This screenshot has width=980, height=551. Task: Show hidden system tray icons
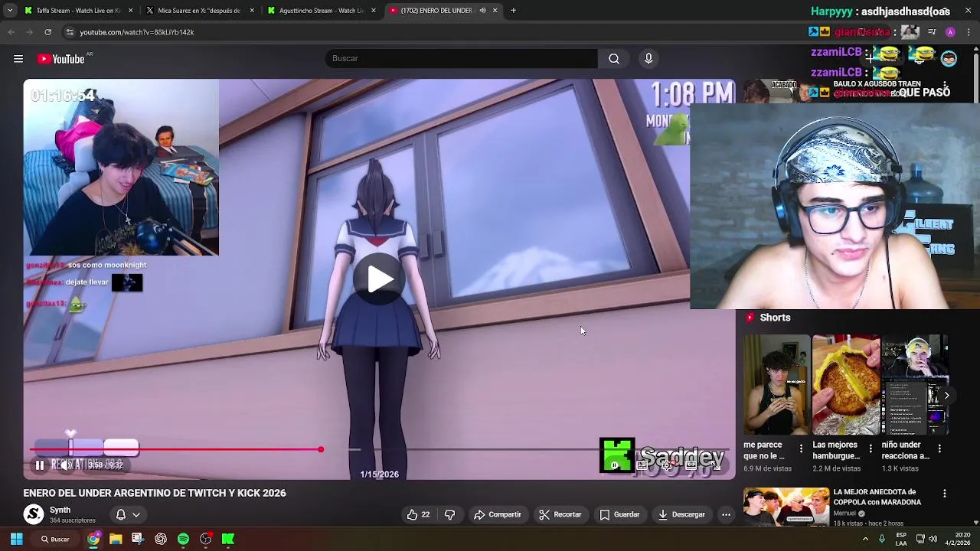point(865,539)
